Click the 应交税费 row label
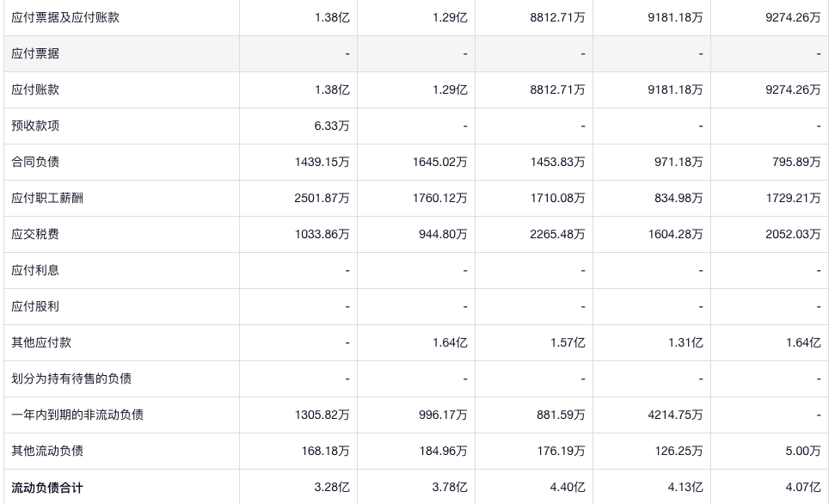Image resolution: width=829 pixels, height=504 pixels. tap(35, 234)
